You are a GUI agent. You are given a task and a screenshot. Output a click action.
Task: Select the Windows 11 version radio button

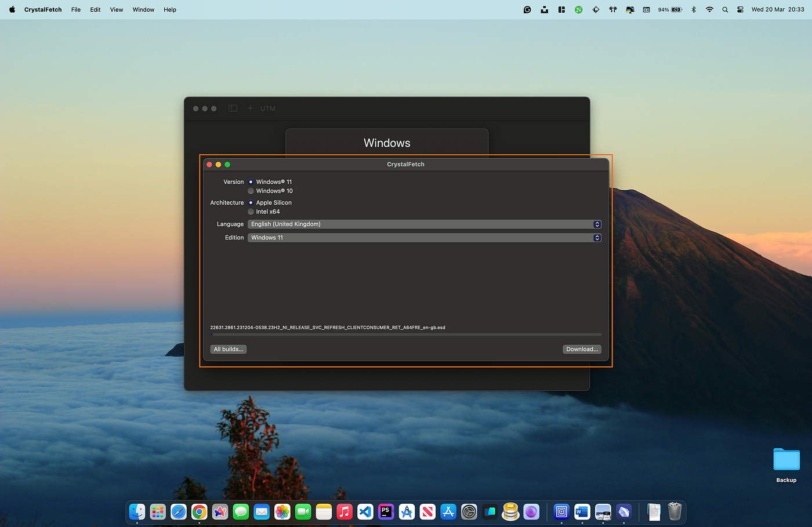click(251, 182)
